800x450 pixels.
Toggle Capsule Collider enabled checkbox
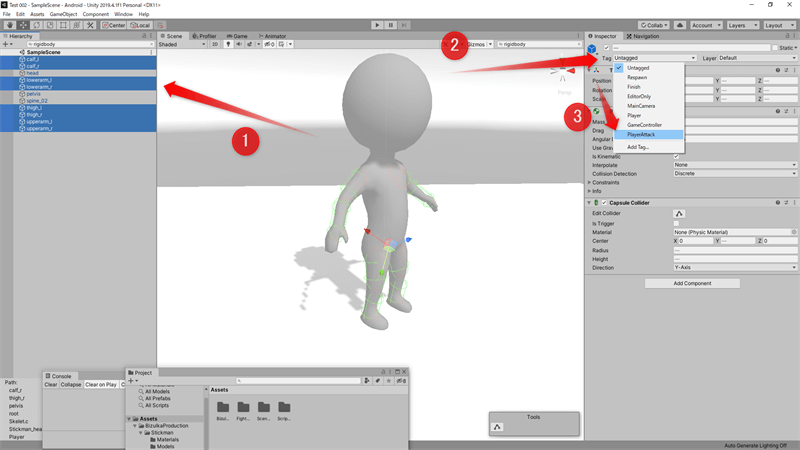pyautogui.click(x=605, y=203)
